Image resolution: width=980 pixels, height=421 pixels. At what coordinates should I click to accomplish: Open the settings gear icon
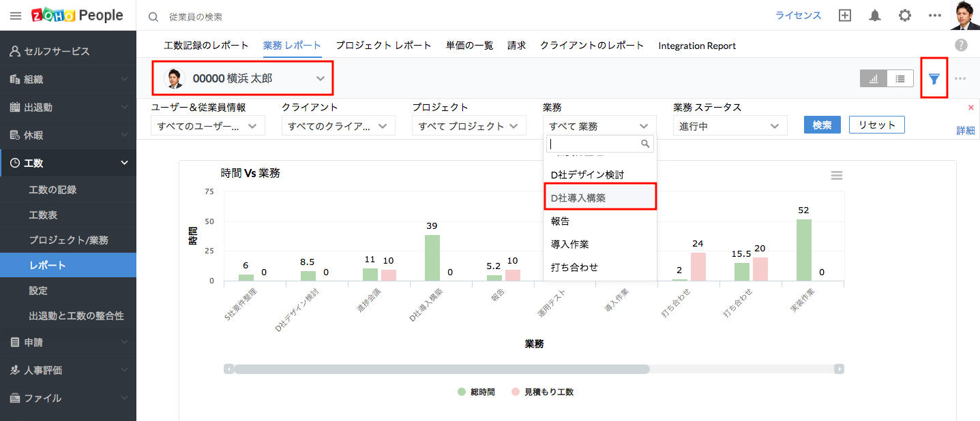click(x=904, y=16)
